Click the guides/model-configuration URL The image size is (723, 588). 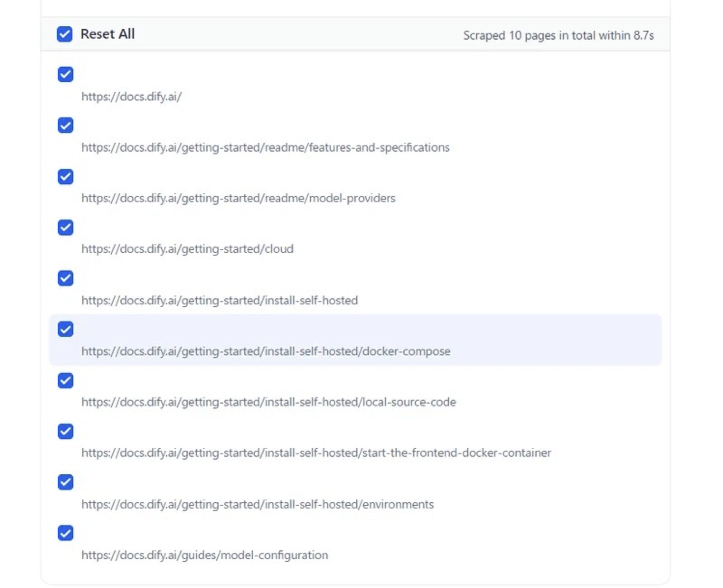205,555
